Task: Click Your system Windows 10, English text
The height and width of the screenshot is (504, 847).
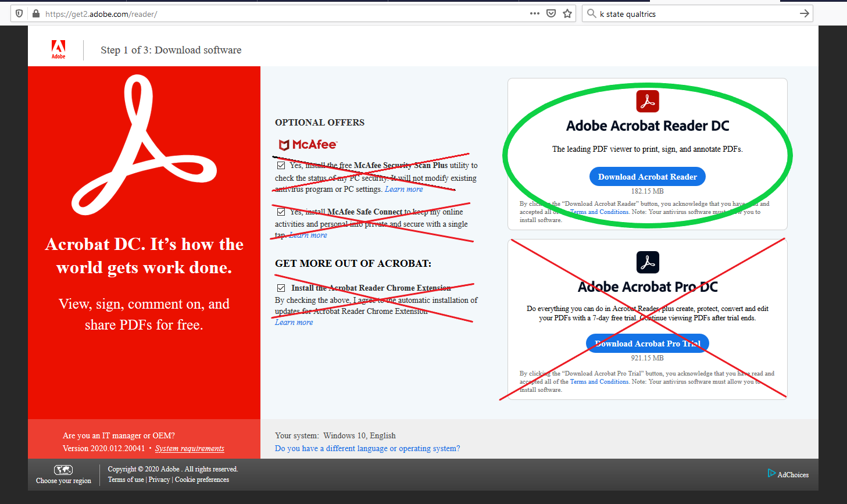Action: [335, 436]
